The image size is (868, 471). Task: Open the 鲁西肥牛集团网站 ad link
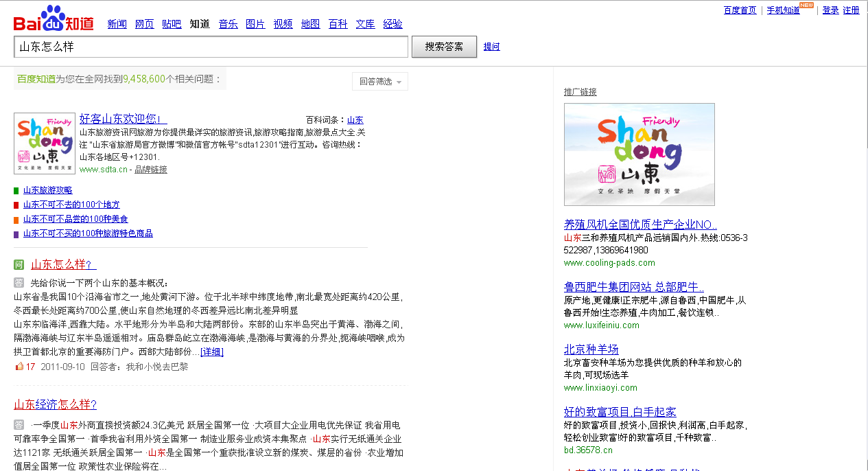[x=634, y=287]
